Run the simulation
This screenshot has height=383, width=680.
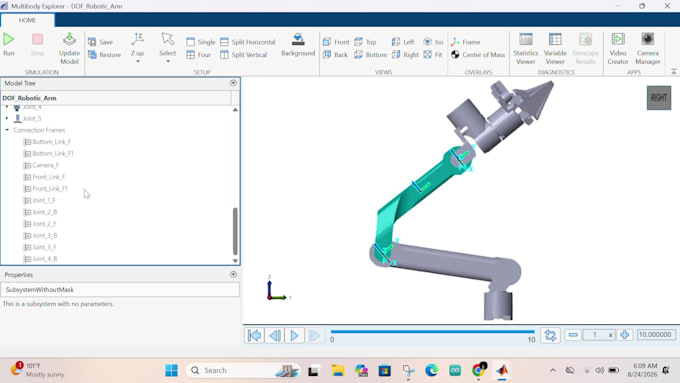tap(9, 45)
